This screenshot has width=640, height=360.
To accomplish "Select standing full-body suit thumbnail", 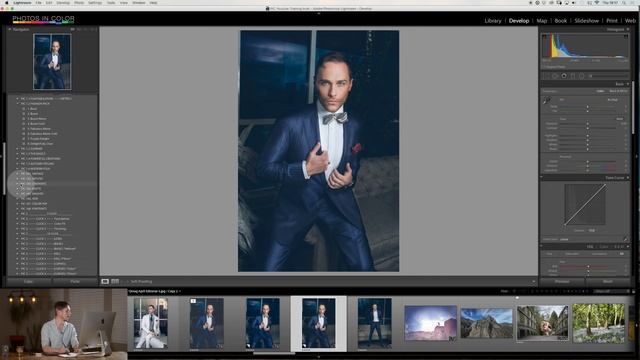I will tap(375, 323).
